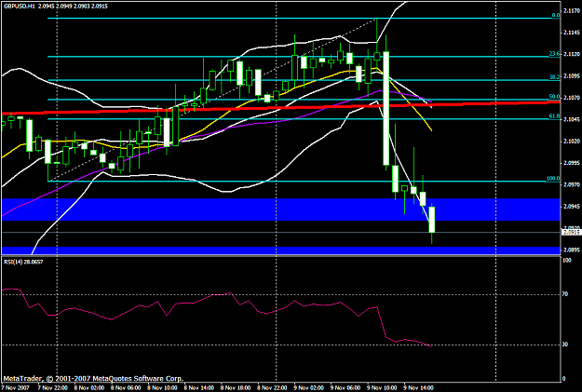Click the 8 Nov 18:00 time label
This screenshot has height=392, width=582.
click(237, 388)
